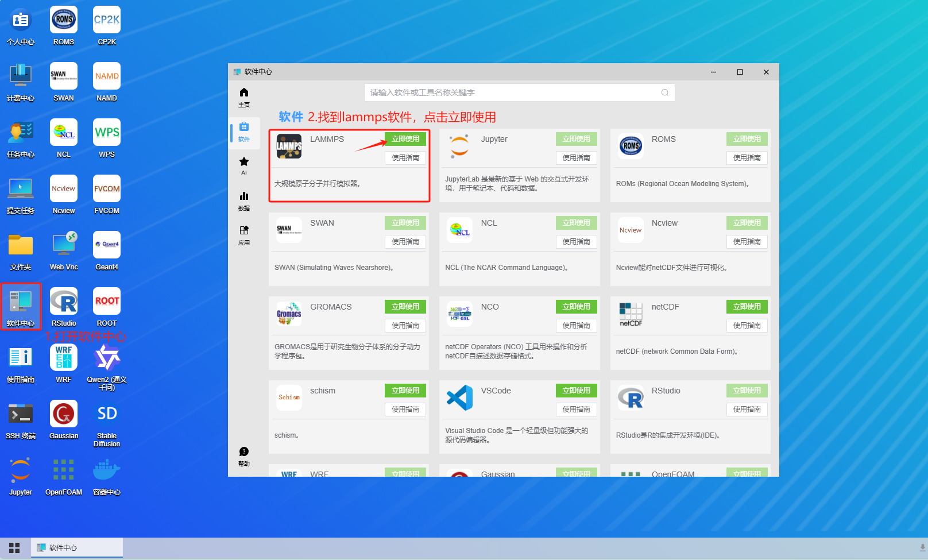
Task: Open the WRF desktop shortcut
Action: click(x=64, y=364)
